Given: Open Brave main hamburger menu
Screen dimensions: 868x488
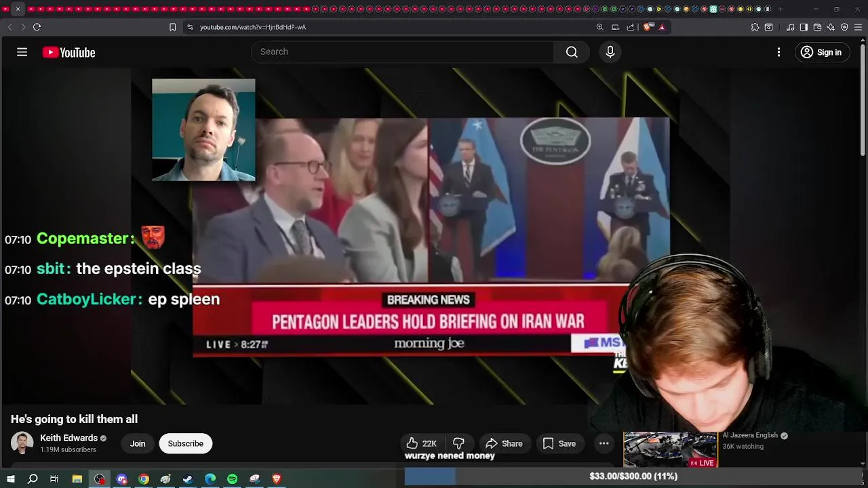Looking at the screenshot, I should pyautogui.click(x=859, y=27).
